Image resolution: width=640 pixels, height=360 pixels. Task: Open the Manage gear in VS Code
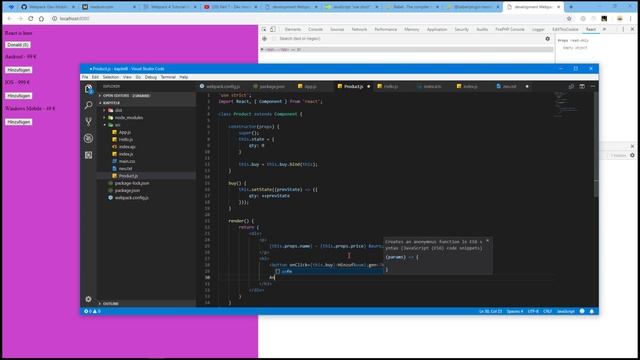[89, 299]
